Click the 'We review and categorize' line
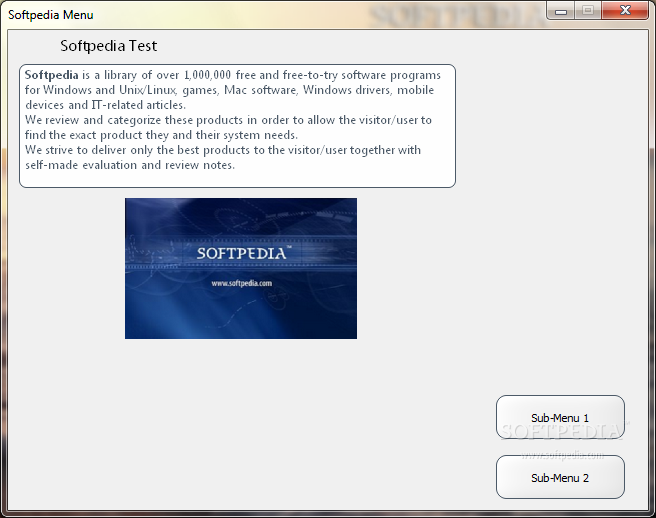Image resolution: width=656 pixels, height=518 pixels. [x=228, y=120]
